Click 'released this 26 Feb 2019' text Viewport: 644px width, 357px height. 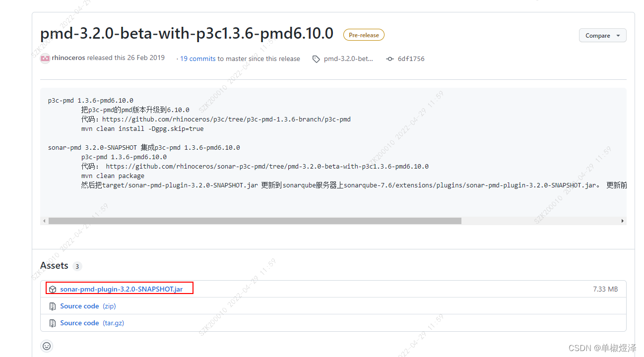coord(126,58)
